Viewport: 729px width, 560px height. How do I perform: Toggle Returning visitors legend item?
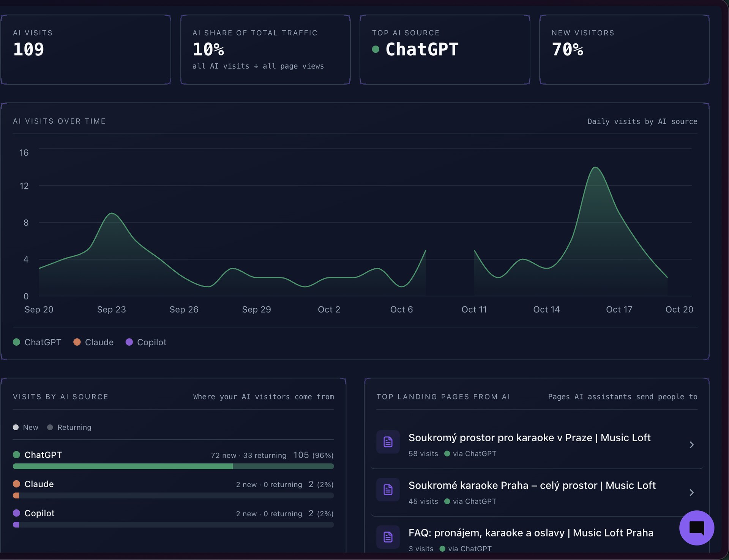tap(69, 427)
